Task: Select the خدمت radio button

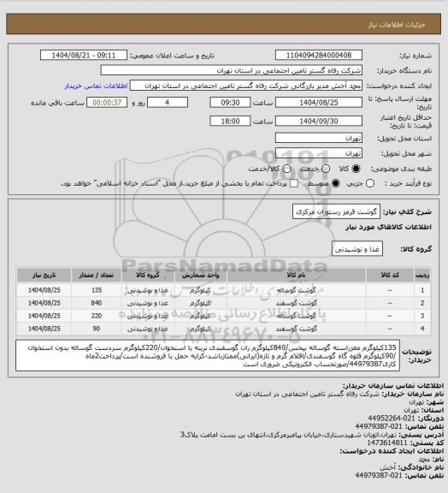Action: click(326, 169)
